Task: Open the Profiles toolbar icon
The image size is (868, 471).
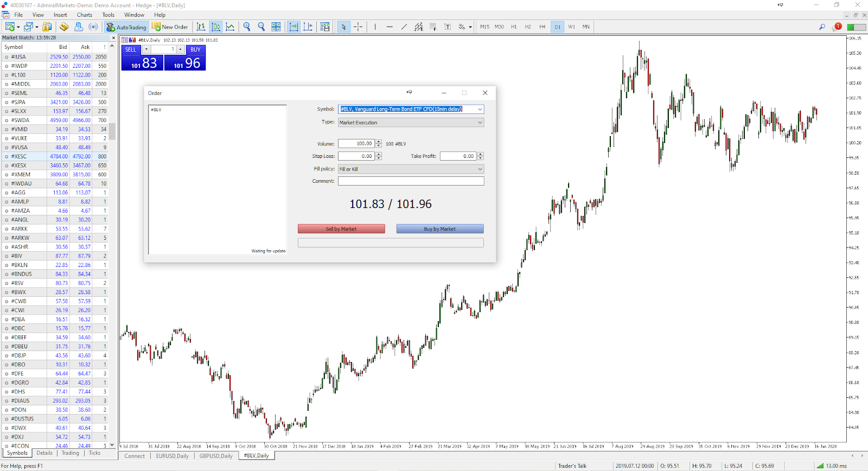Action: (28, 27)
